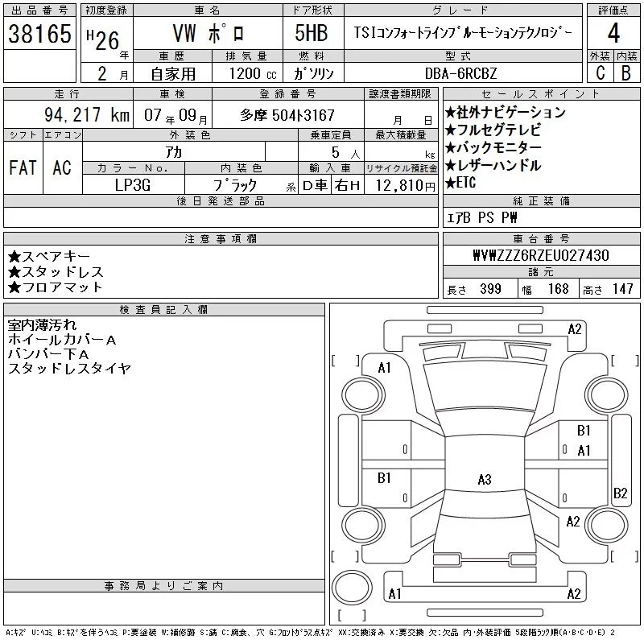
Task: Select the chassis number WVWZZZ6RZEU027430
Action: 541,255
